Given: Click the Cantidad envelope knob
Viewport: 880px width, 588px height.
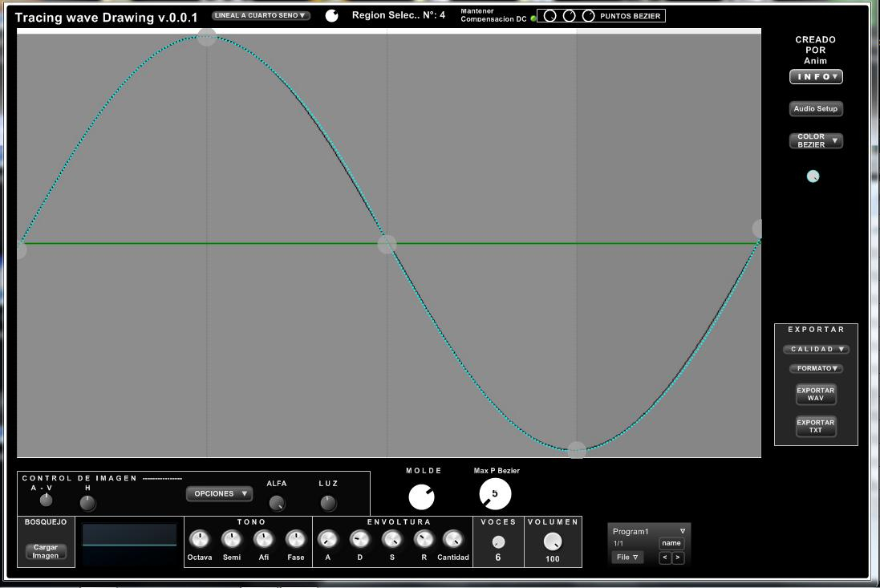Looking at the screenshot, I should (x=452, y=540).
